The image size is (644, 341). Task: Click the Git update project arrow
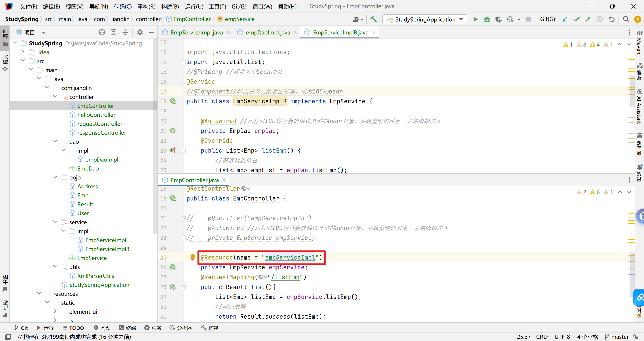(x=565, y=19)
